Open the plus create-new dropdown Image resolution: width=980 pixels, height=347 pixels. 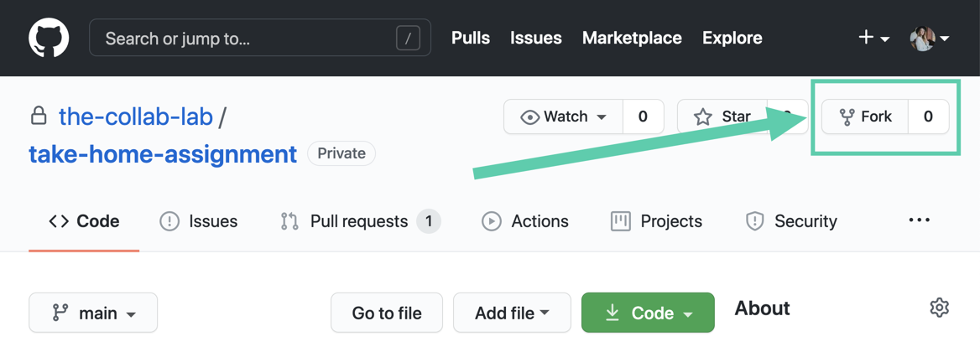873,38
